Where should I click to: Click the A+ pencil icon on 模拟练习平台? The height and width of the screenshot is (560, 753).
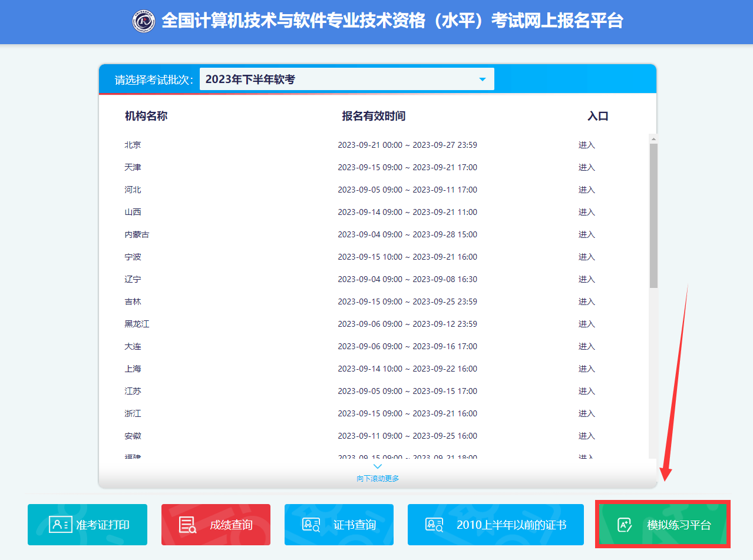(625, 524)
